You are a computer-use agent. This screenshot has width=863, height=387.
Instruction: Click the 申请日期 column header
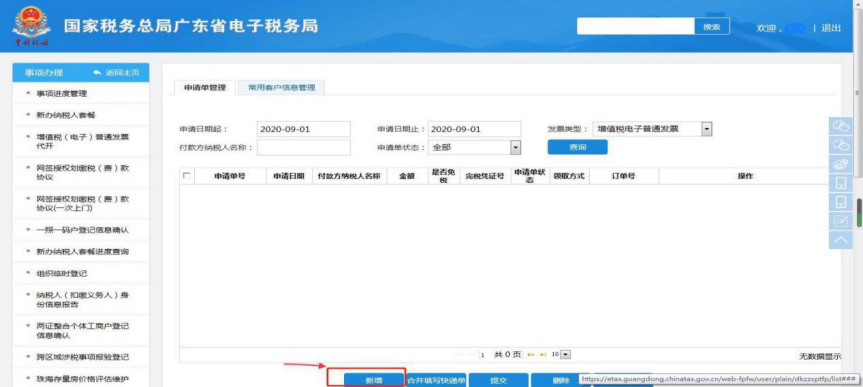289,176
